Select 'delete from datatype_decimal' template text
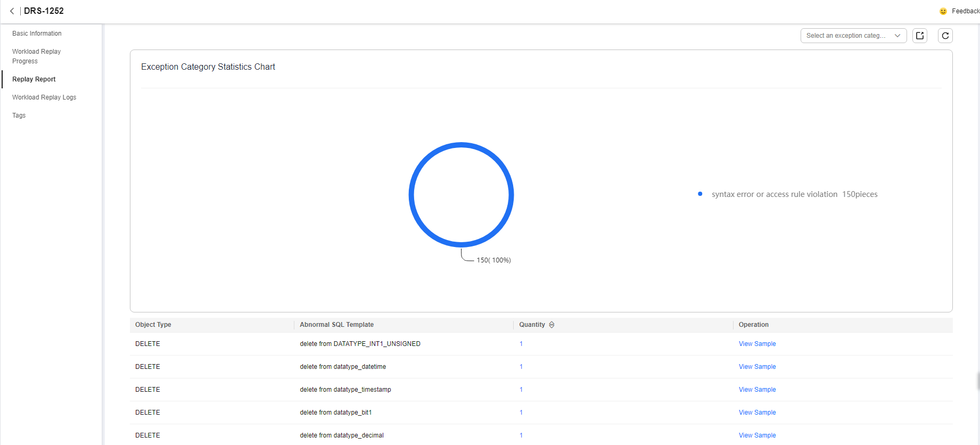980x445 pixels. click(342, 435)
